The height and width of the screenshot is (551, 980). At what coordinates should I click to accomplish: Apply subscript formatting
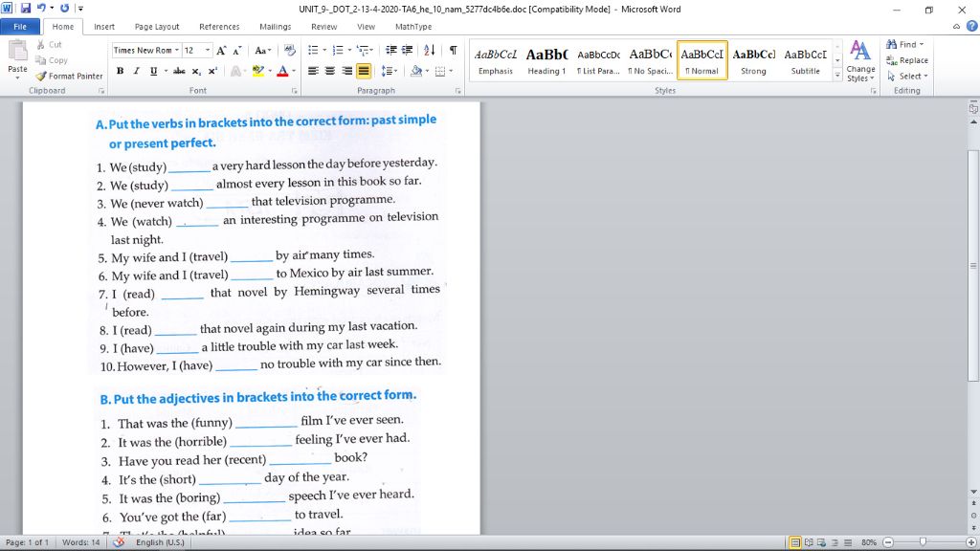pyautogui.click(x=196, y=71)
